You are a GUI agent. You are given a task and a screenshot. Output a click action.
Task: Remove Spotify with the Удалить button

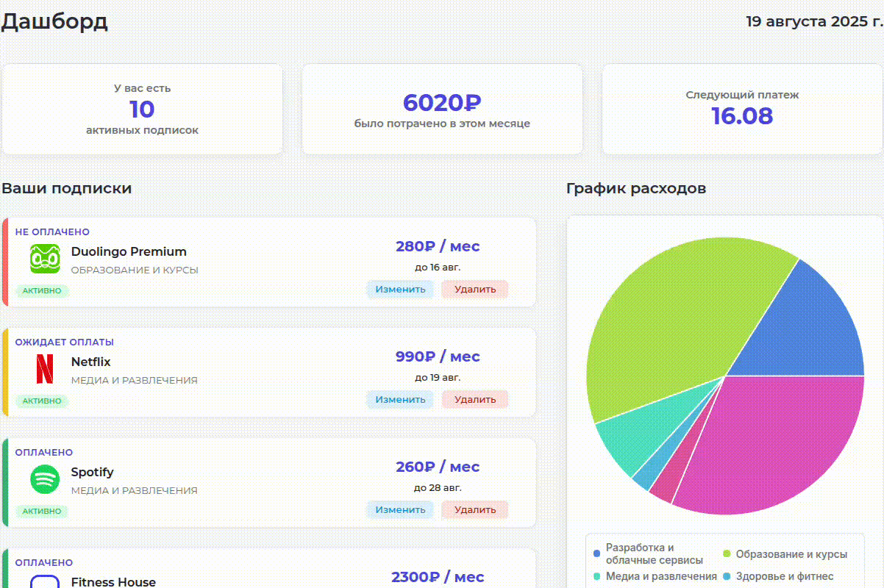[x=475, y=509]
